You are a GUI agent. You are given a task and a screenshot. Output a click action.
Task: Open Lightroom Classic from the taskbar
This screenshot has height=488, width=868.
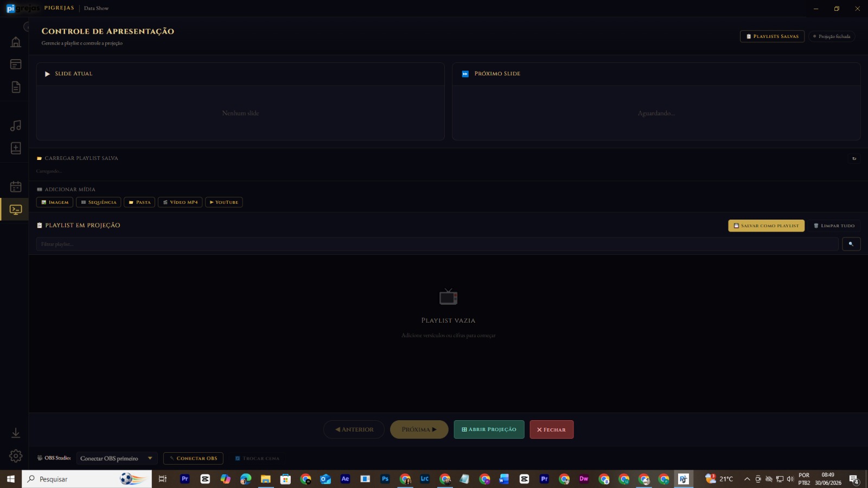[425, 479]
